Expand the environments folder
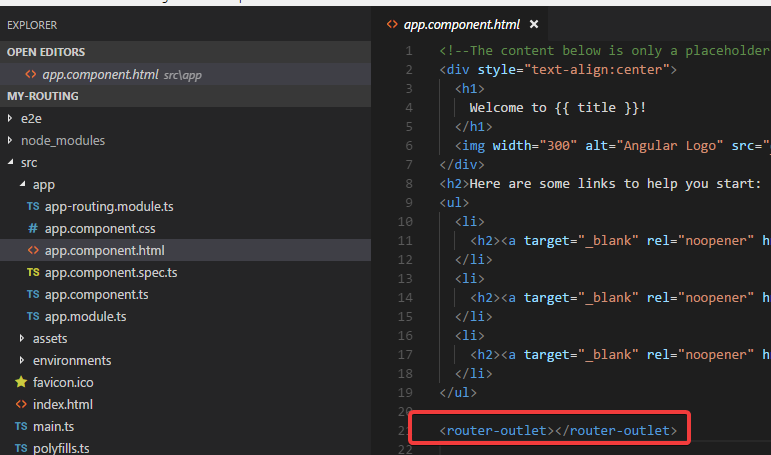The image size is (771, 455). pyautogui.click(x=23, y=360)
